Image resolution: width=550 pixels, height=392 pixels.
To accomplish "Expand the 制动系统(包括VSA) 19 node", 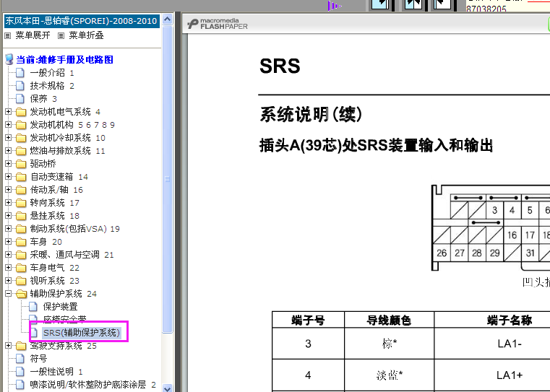I will click(8, 228).
